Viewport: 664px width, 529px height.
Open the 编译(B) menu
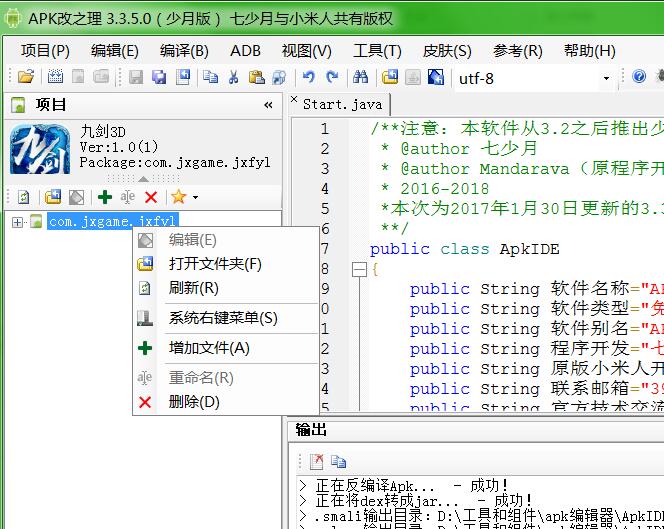pyautogui.click(x=184, y=51)
